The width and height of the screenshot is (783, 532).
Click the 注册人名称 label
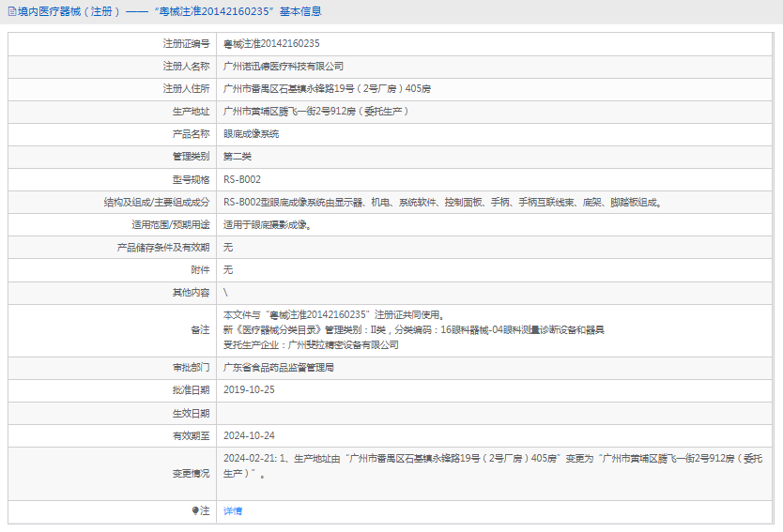click(186, 67)
